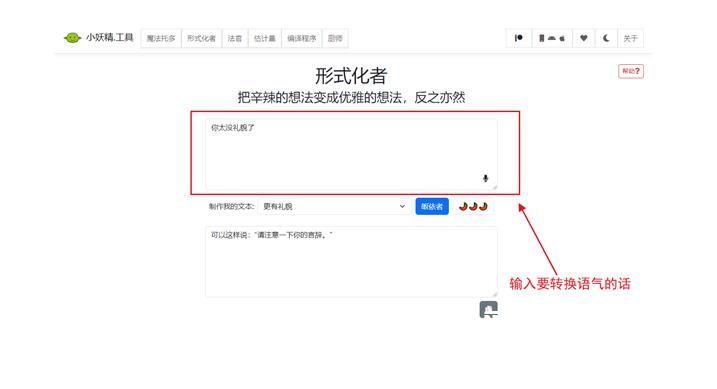Adjust the chili pepper spiciness control

[473, 207]
